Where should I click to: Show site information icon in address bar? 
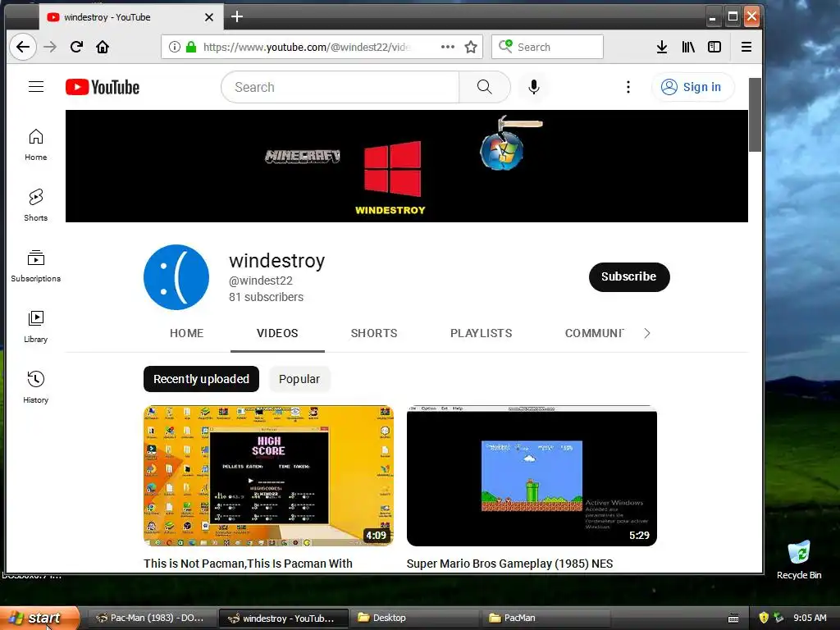[x=174, y=47]
